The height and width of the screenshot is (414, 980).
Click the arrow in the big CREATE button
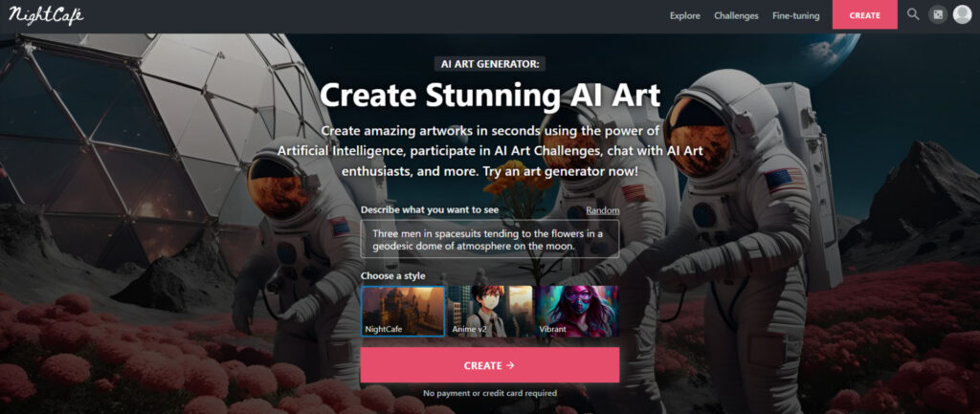point(510,365)
